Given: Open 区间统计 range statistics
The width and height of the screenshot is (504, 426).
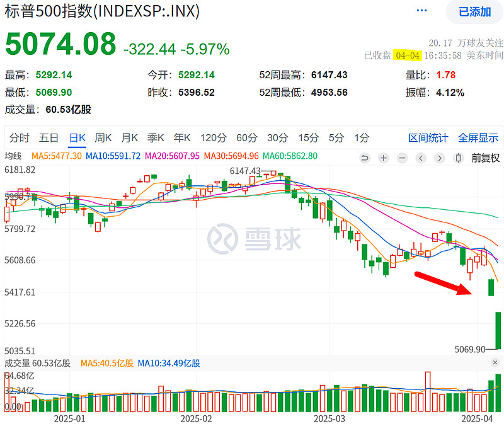Looking at the screenshot, I should (428, 138).
